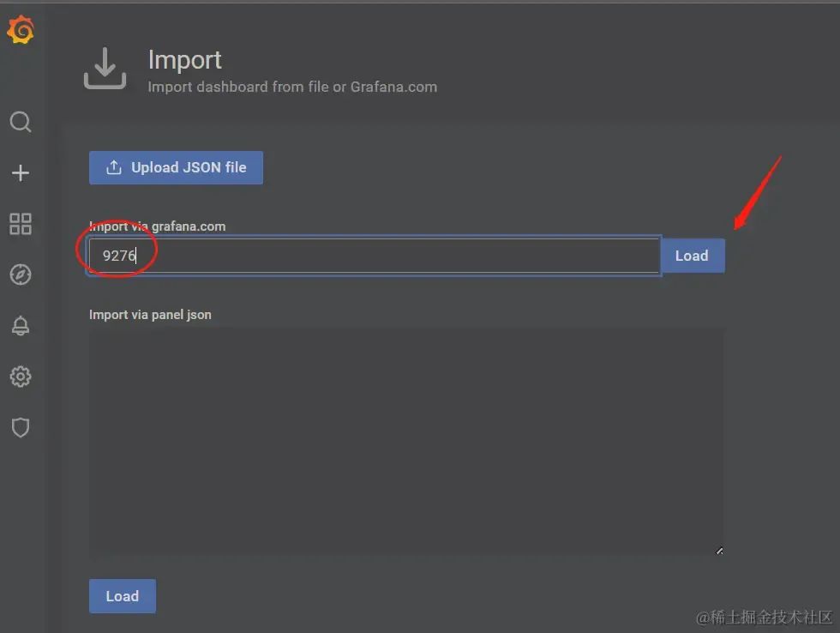Click the 'Import dashboard from file or Grafana.com' subtitle
Viewport: 840px width, 633px height.
pyautogui.click(x=292, y=87)
